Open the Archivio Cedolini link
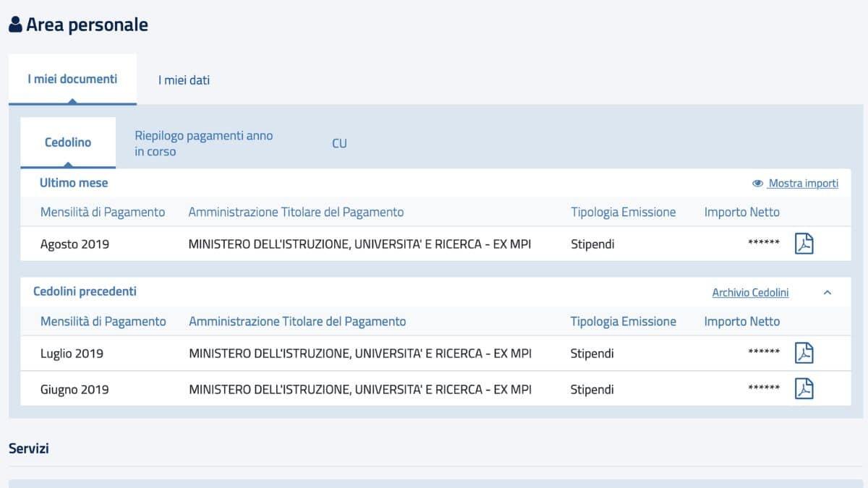The image size is (868, 488). tap(750, 293)
